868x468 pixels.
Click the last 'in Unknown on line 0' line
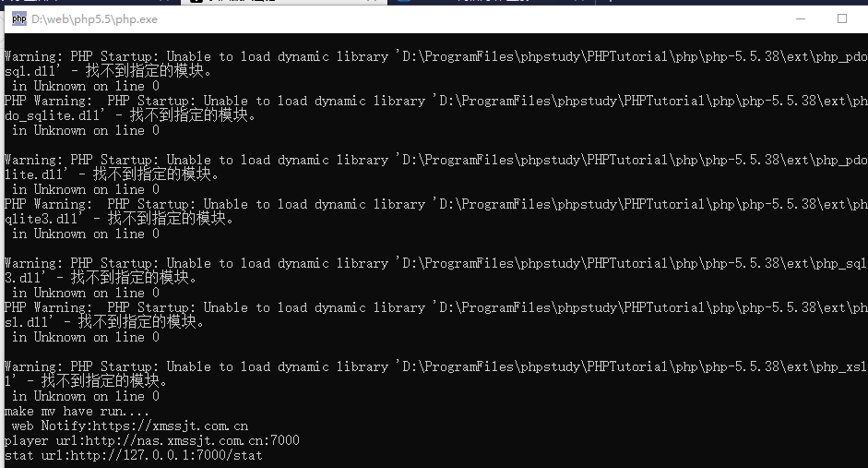[85, 397]
